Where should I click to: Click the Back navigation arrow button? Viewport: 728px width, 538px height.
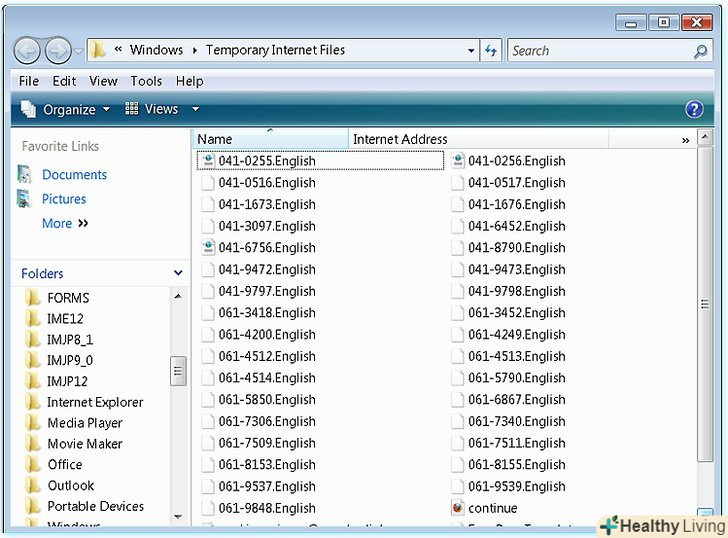click(x=27, y=50)
